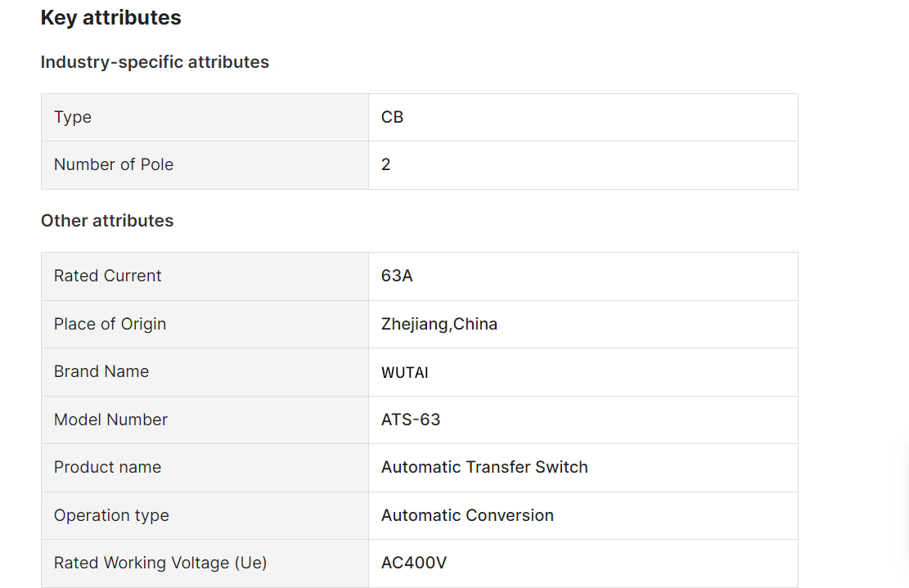Image resolution: width=909 pixels, height=588 pixels.
Task: Select the WUTAI brand value
Action: 405,372
